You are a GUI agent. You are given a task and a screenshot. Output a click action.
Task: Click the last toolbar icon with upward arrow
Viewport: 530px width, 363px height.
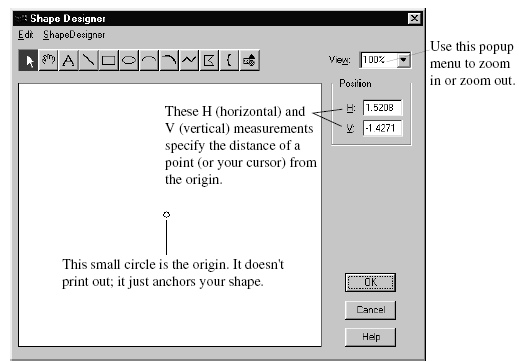pos(249,60)
